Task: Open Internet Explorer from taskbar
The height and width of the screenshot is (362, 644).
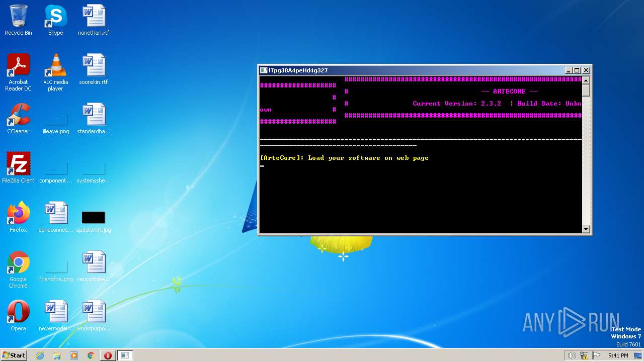Action: pyautogui.click(x=40, y=355)
